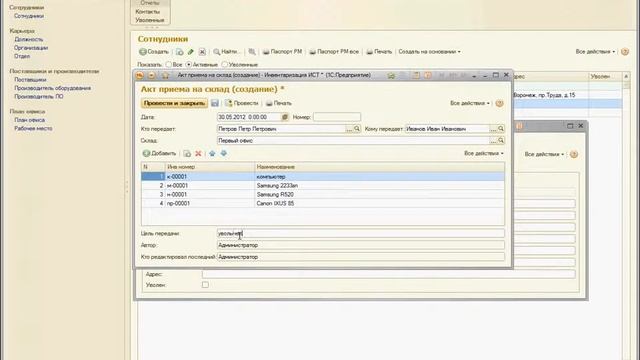Viewport: 640px width, 360px height.
Task: Open Создать на основании dropdown
Action: 429,52
